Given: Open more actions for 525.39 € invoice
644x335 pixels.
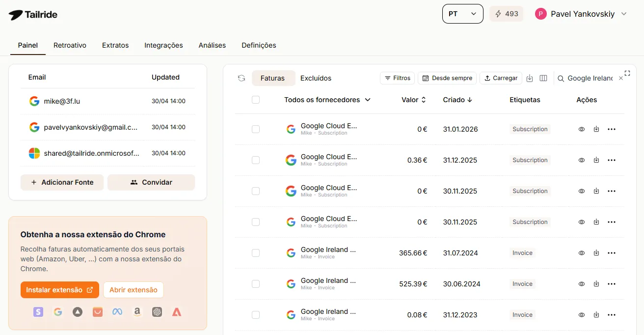Looking at the screenshot, I should pos(612,284).
